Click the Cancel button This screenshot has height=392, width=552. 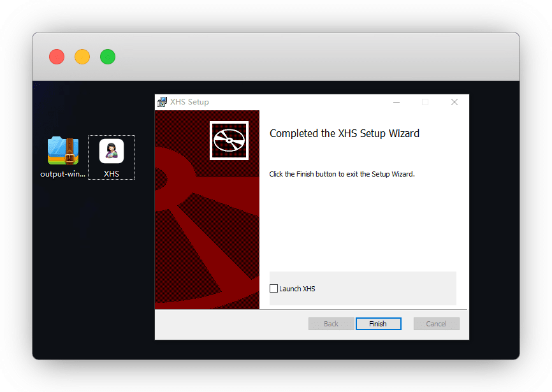436,324
